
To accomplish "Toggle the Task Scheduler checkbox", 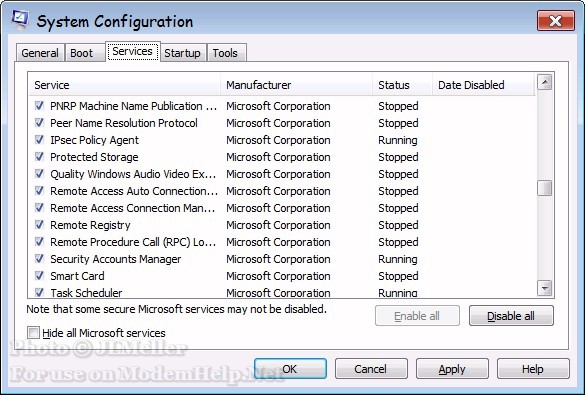I will pyautogui.click(x=39, y=292).
